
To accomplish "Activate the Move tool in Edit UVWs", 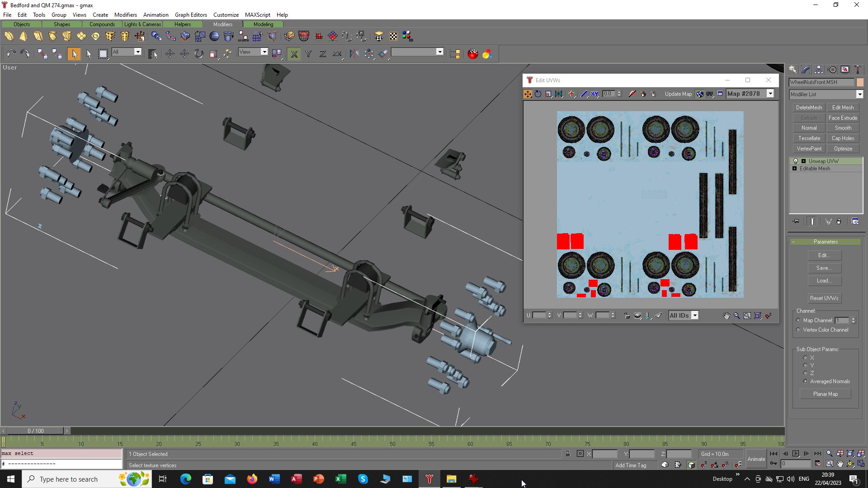I will coord(528,94).
